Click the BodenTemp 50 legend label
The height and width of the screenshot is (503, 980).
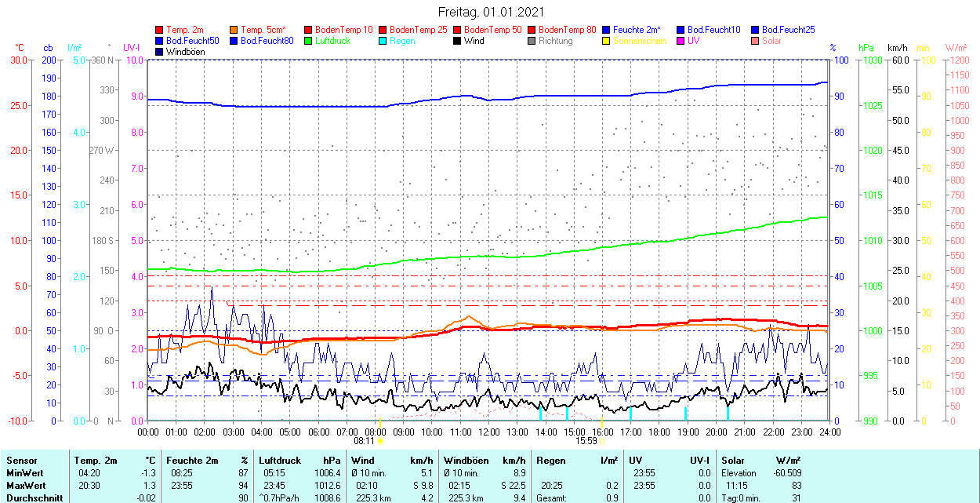point(493,30)
